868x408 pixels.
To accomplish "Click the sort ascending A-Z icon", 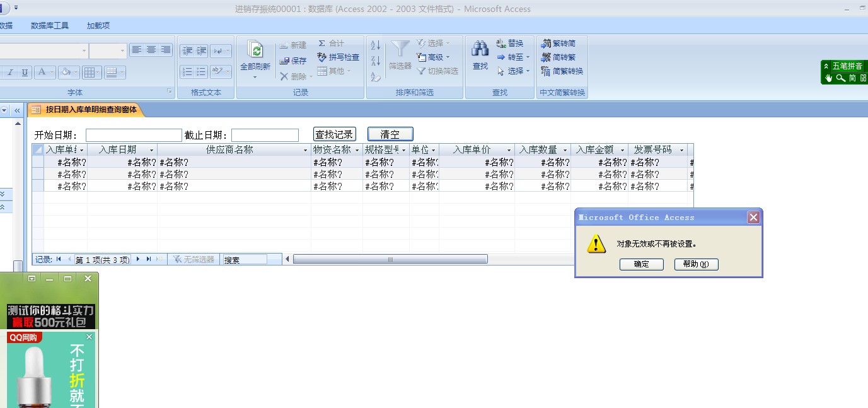I will point(376,45).
